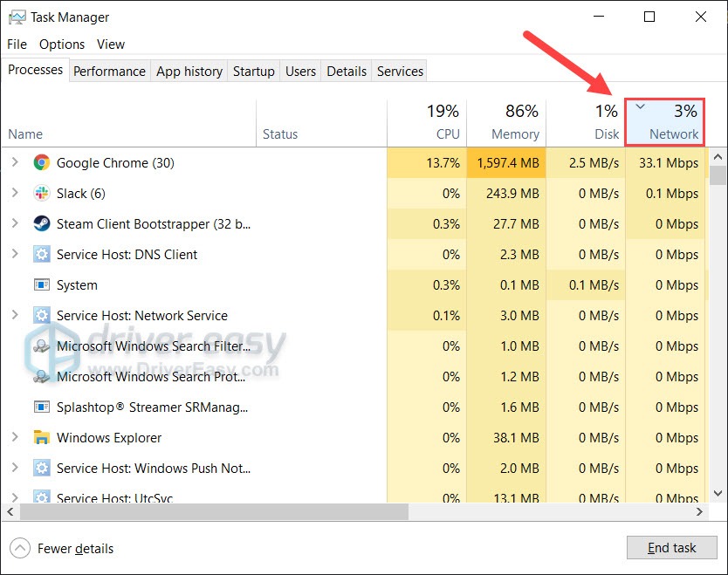Screen dimensions: 728x575
Task: Expand the Windows Explorer process group
Action: pyautogui.click(x=15, y=436)
